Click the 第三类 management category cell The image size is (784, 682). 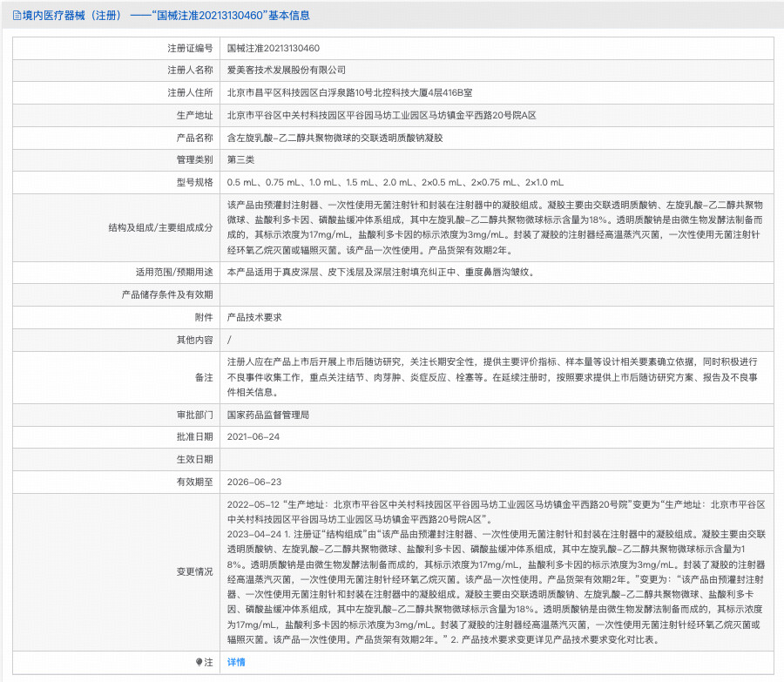[x=240, y=160]
